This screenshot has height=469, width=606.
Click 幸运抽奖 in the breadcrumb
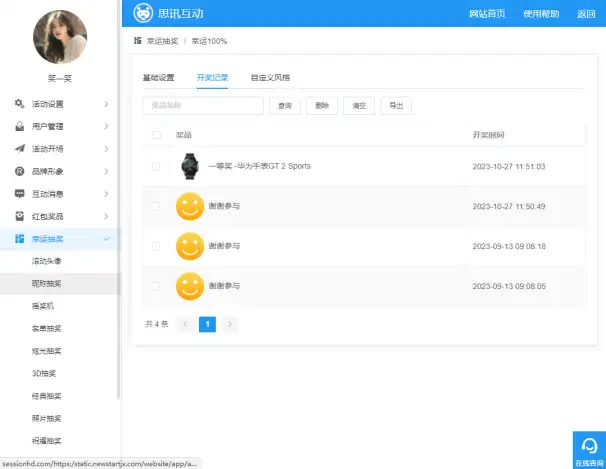[x=162, y=41]
